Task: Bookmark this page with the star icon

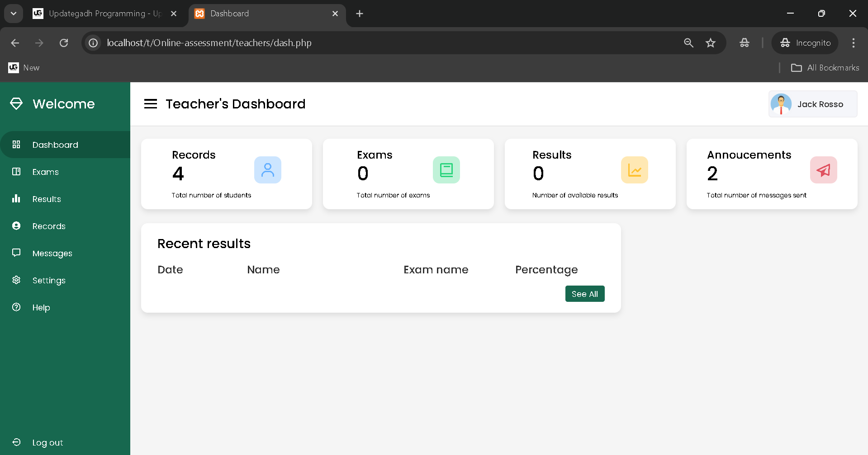Action: coord(710,43)
